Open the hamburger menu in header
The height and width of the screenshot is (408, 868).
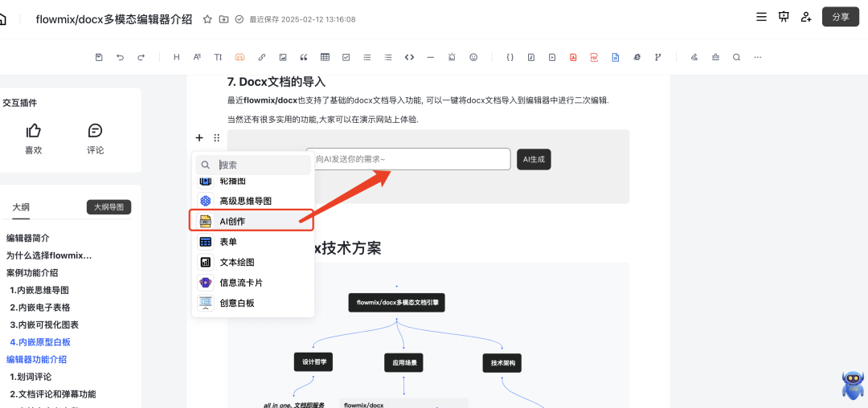point(761,17)
